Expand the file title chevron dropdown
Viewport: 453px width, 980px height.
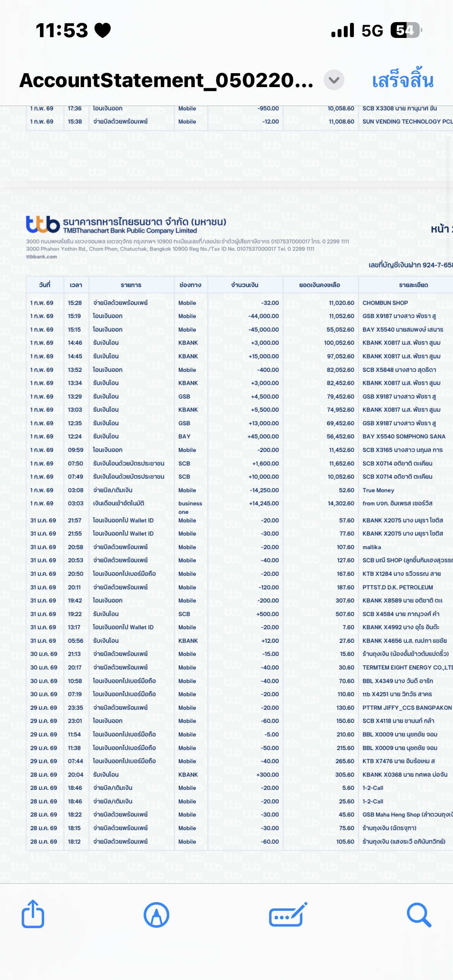334,80
